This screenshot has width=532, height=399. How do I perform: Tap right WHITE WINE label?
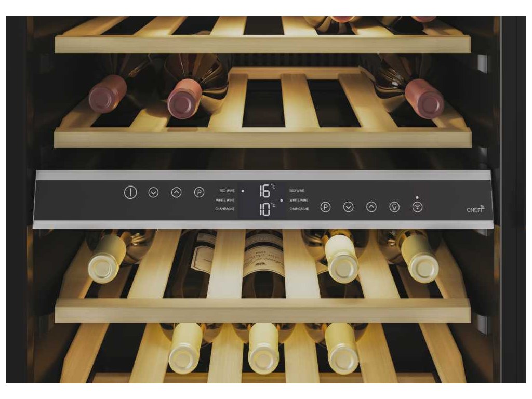click(299, 200)
